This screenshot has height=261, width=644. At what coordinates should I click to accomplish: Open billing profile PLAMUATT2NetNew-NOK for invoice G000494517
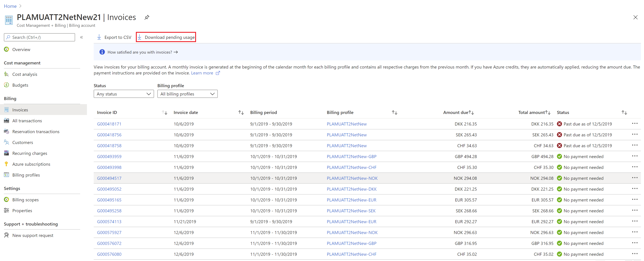point(352,178)
